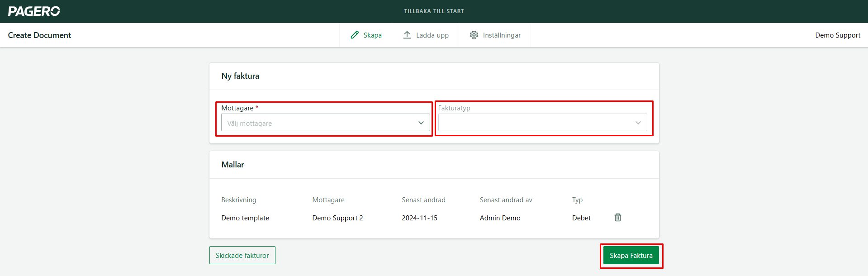The image size is (868, 276).
Task: Click the Ny faktura heading
Action: click(x=240, y=76)
